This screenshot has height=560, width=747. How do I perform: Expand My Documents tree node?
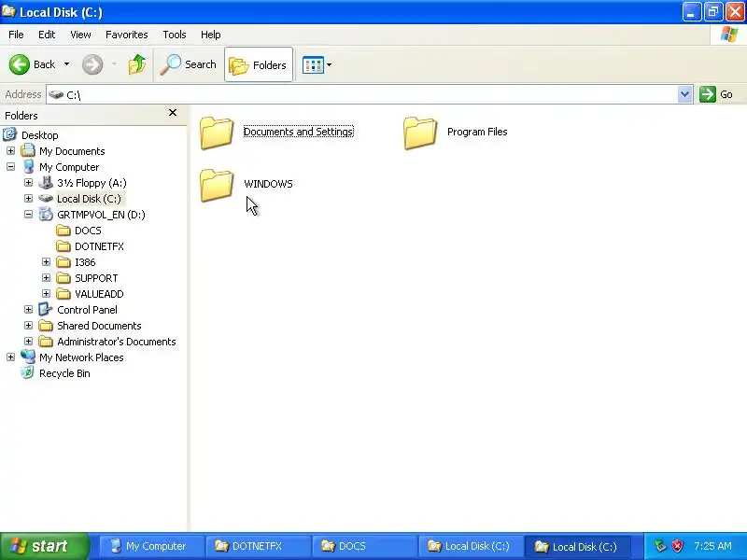click(10, 151)
